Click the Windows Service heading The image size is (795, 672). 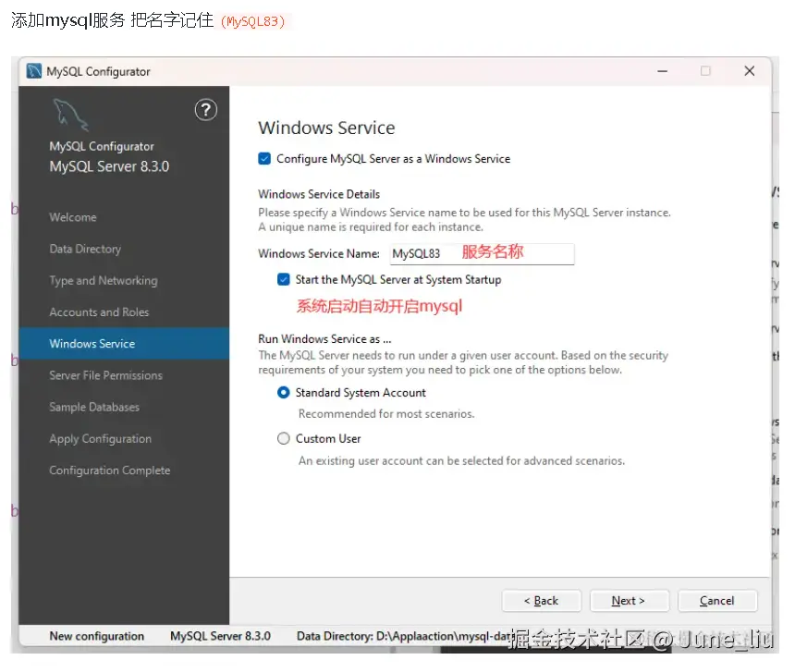coord(326,128)
